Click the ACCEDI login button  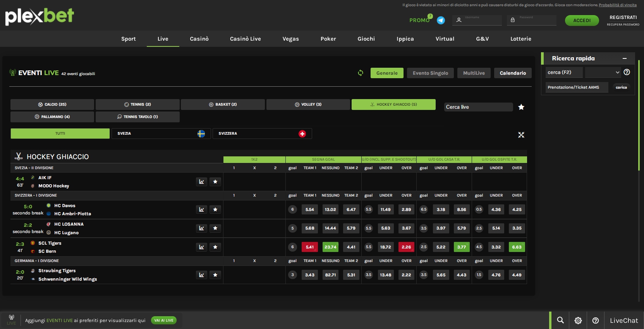(x=582, y=21)
